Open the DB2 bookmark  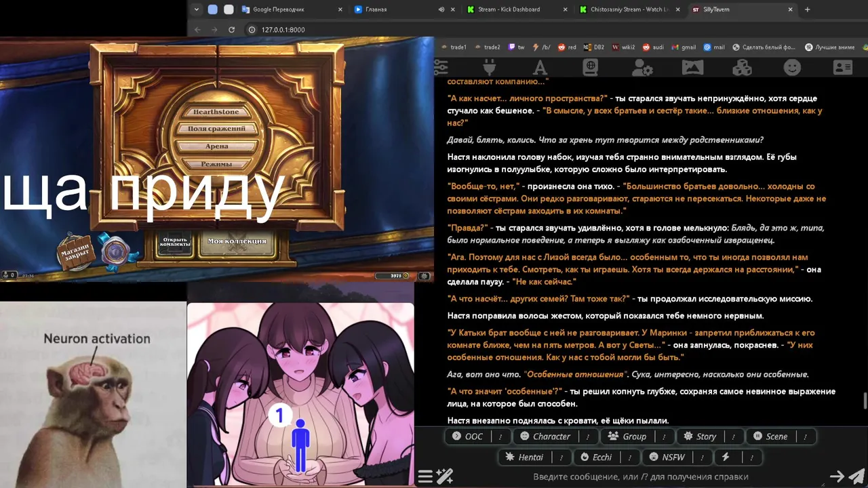pyautogui.click(x=593, y=47)
